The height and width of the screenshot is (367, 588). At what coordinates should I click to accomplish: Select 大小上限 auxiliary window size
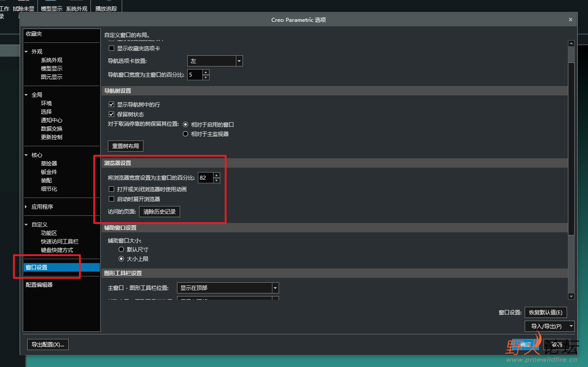pos(121,259)
